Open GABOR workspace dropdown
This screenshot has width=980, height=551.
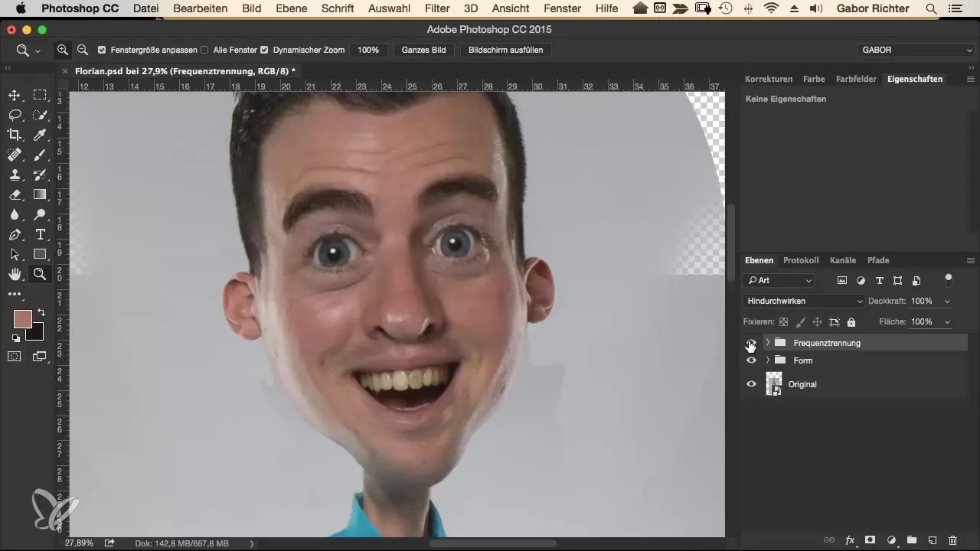click(x=916, y=50)
